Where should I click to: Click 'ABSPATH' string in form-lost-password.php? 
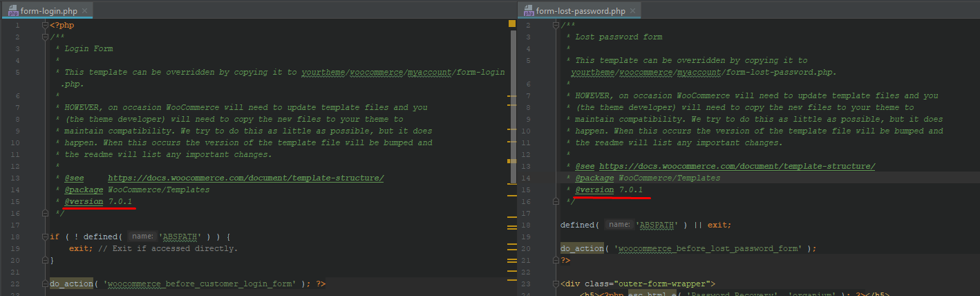658,225
